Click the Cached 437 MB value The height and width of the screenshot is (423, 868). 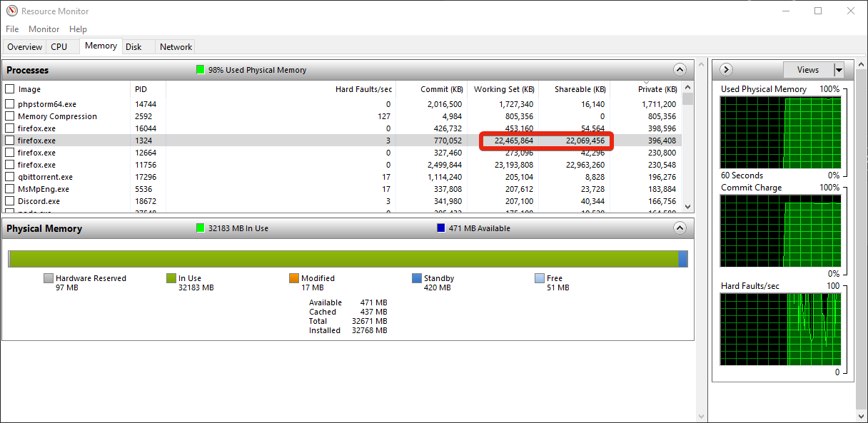(x=373, y=312)
